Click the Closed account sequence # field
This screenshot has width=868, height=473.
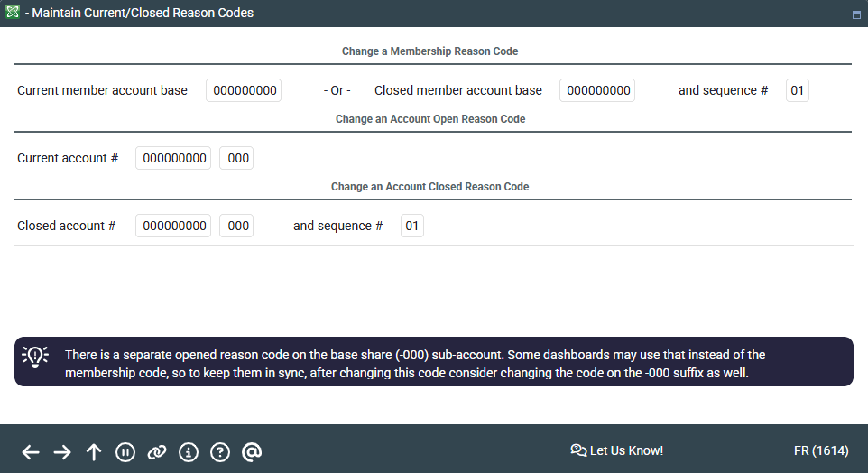411,226
